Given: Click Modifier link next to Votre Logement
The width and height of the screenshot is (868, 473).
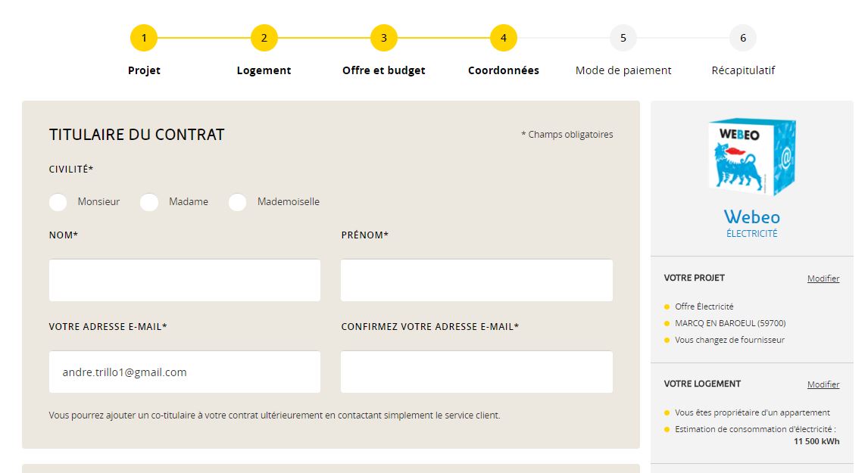Looking at the screenshot, I should 823,384.
